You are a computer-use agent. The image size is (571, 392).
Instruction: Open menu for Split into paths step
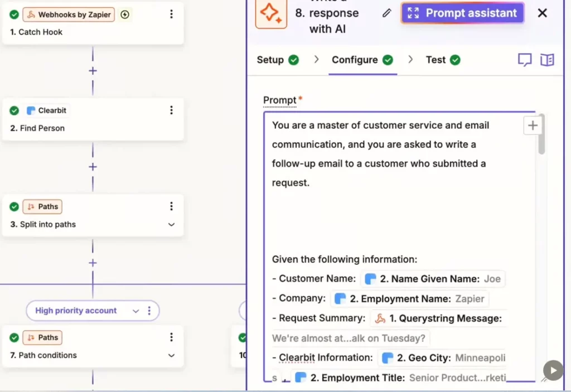tap(171, 206)
